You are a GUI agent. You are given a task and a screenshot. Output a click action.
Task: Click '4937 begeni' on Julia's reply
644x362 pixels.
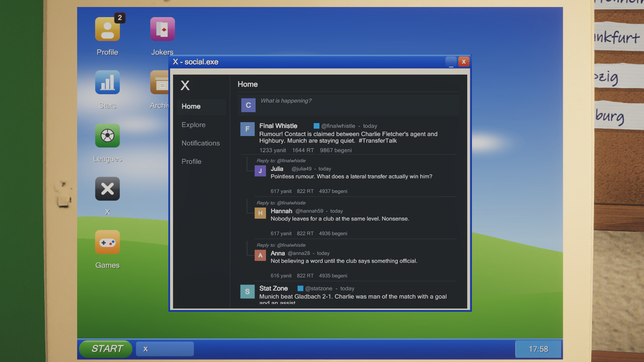333,191
